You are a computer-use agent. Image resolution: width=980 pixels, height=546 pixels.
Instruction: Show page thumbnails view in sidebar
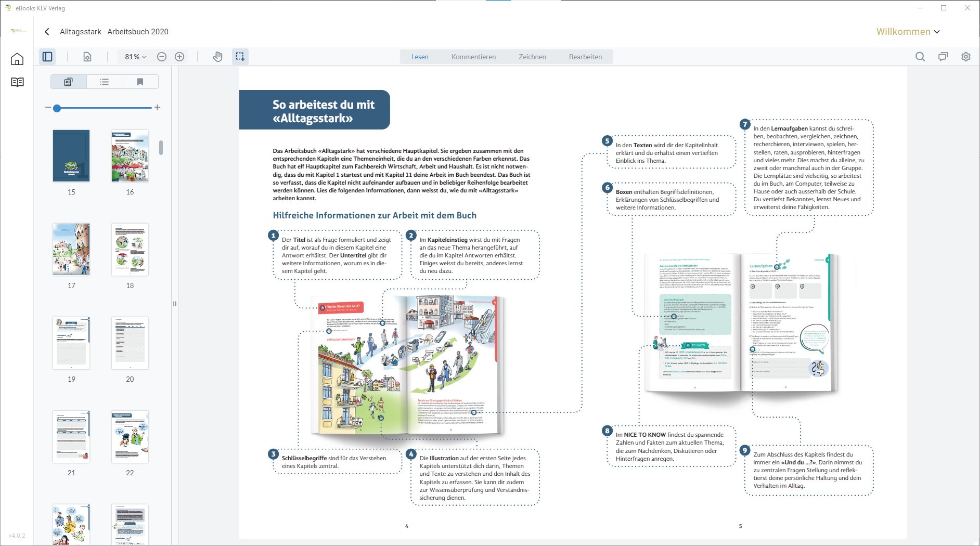point(68,82)
